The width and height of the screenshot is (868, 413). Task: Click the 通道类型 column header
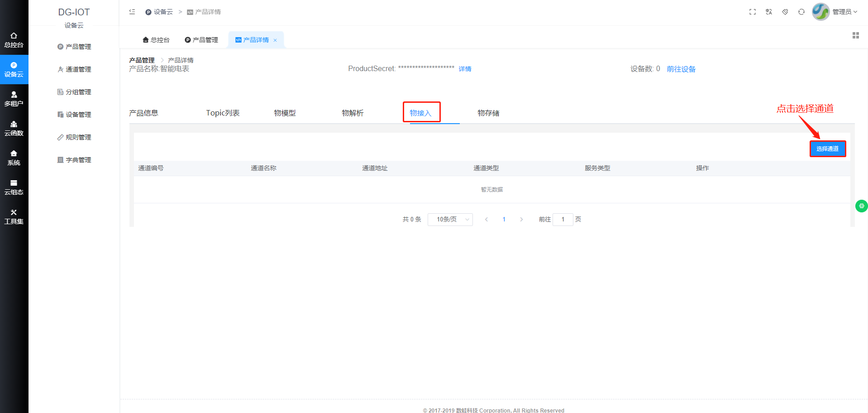click(486, 168)
